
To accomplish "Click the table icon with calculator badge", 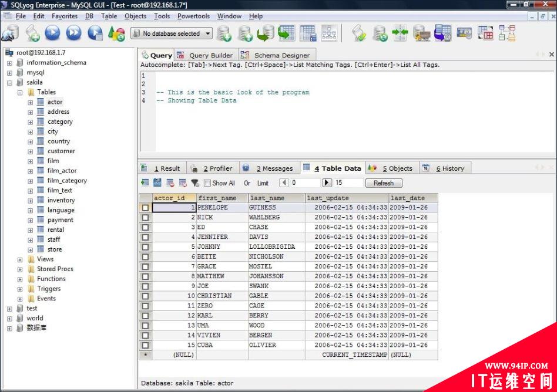I will [x=308, y=33].
